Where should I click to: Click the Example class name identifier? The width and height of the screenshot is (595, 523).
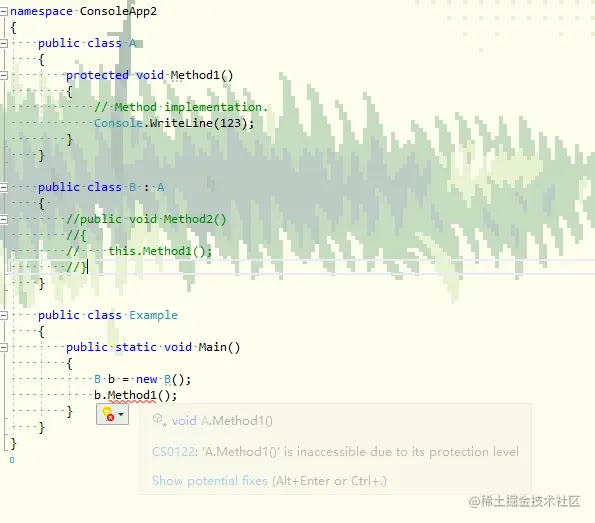tap(153, 315)
